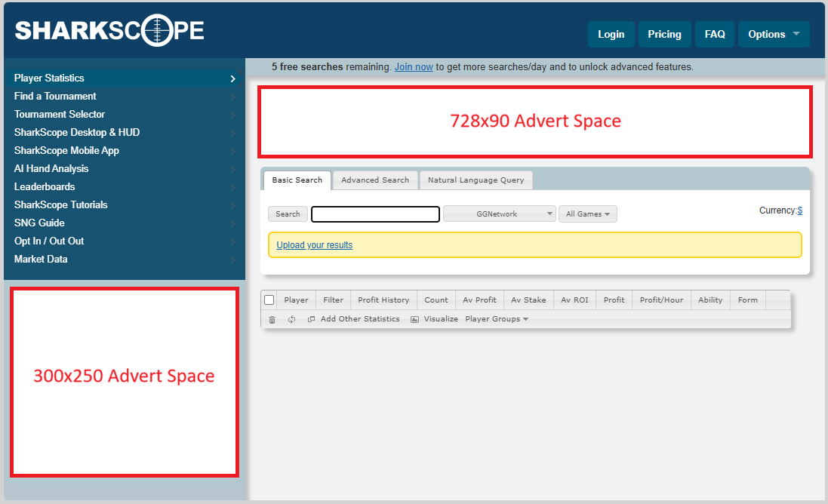Delete results using the trash icon
The image size is (828, 504).
[x=272, y=319]
